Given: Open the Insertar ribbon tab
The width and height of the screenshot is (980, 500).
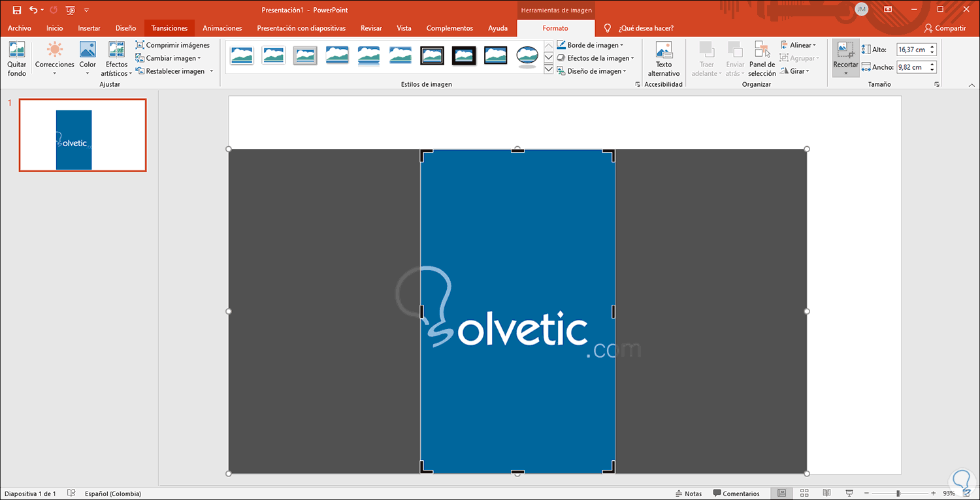Looking at the screenshot, I should [89, 28].
